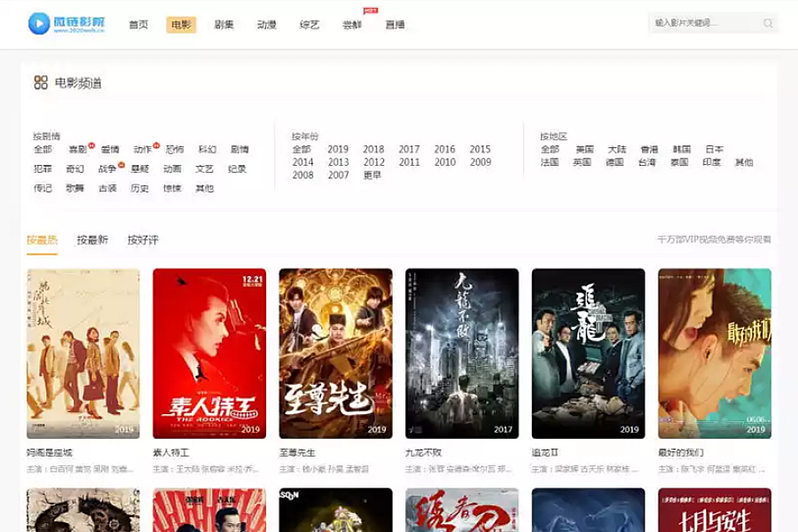Open the 最好的我们 movie poster
798x532 pixels.
(x=715, y=353)
